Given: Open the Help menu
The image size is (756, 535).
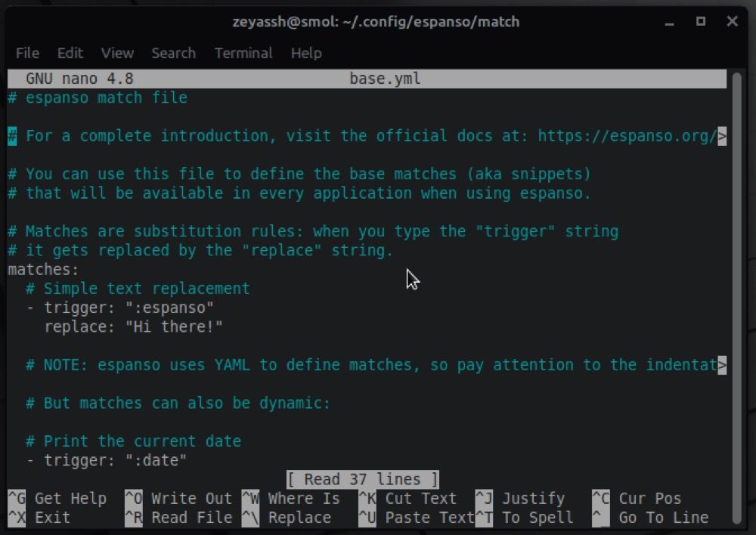Looking at the screenshot, I should point(306,53).
